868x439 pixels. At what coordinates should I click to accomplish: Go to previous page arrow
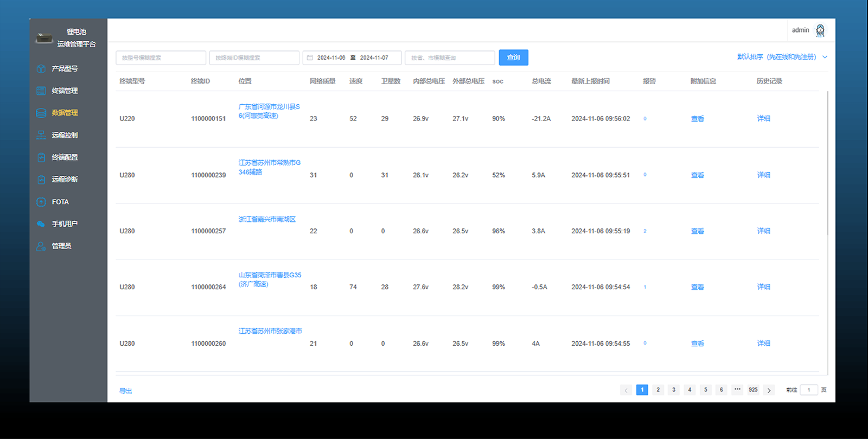tap(626, 390)
